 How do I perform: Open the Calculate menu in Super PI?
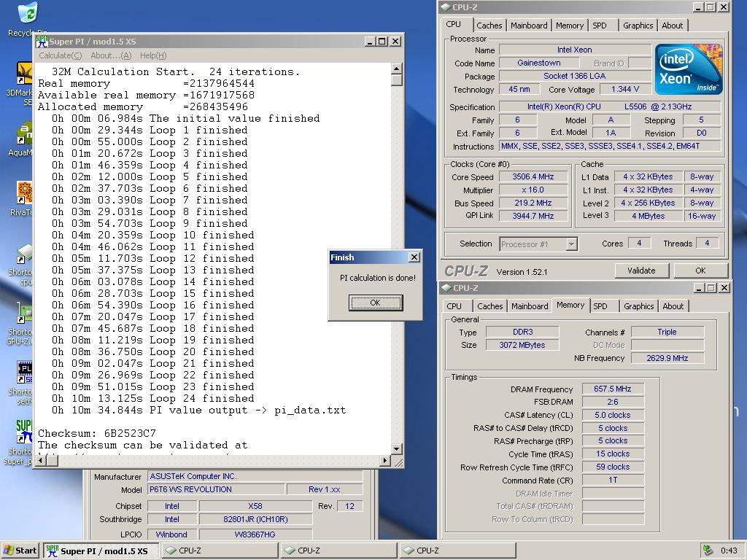pyautogui.click(x=60, y=55)
